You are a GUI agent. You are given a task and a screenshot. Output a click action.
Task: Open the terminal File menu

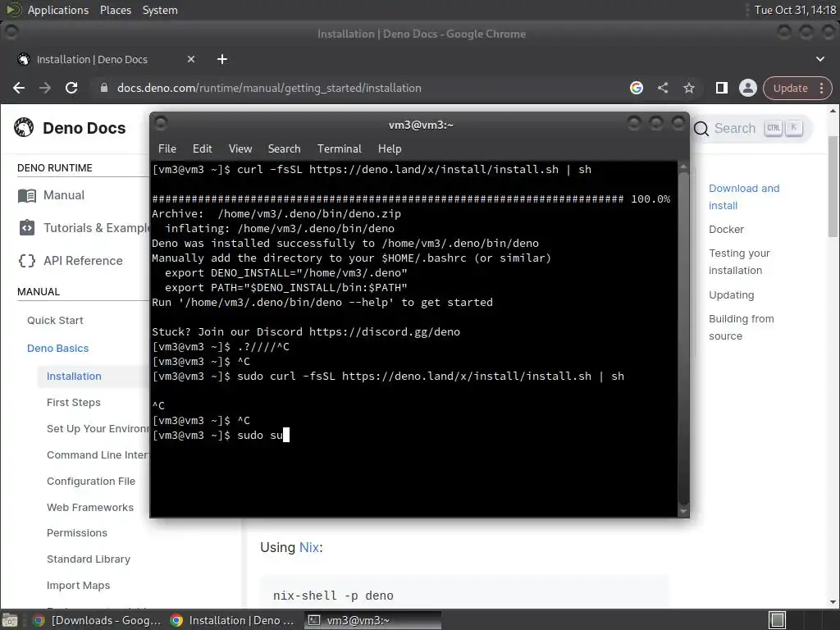[167, 149]
